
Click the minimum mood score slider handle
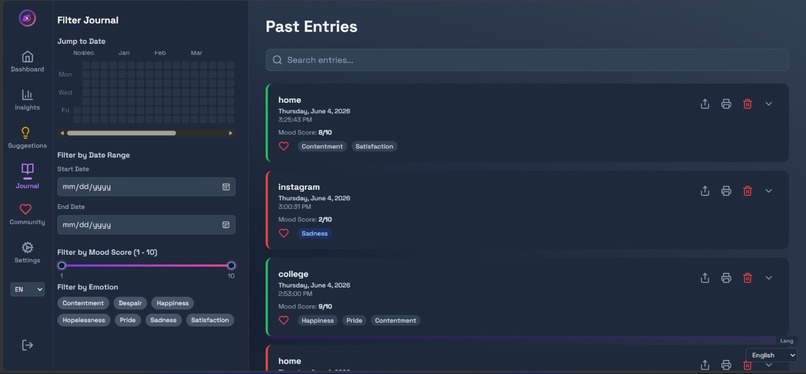point(62,266)
